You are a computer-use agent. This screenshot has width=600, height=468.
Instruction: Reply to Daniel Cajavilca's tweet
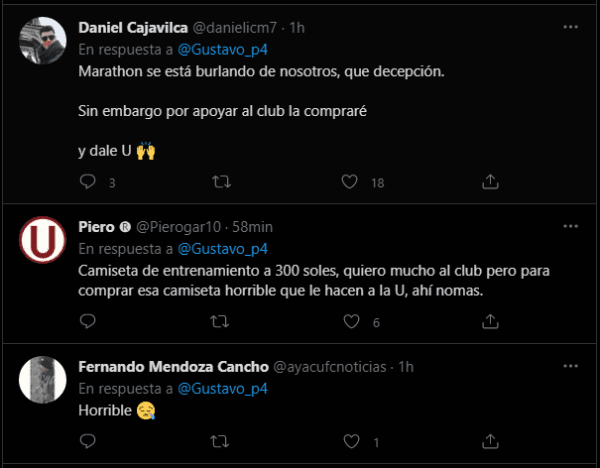tap(87, 182)
